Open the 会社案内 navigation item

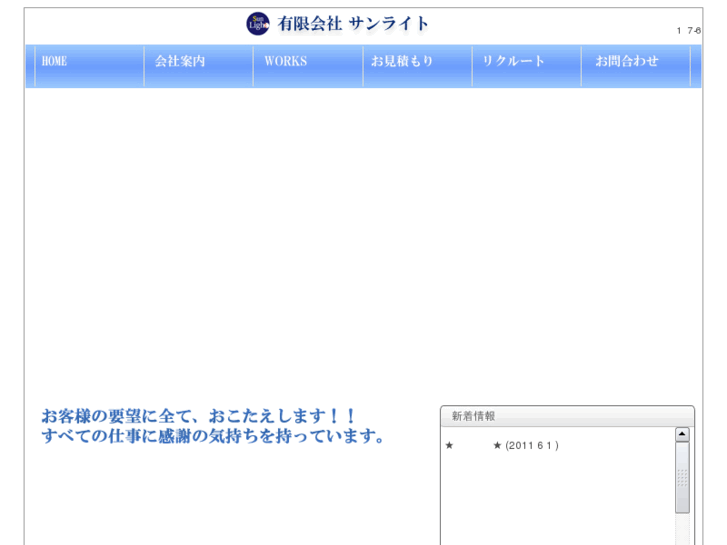tap(199, 66)
